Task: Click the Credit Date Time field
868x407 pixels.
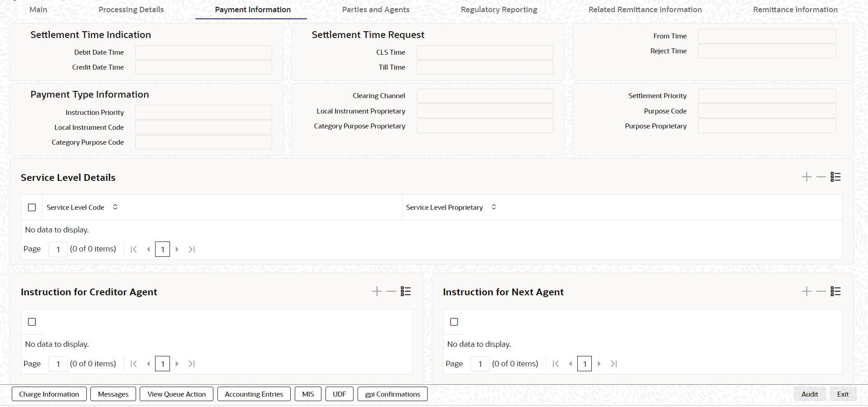Action: pyautogui.click(x=203, y=67)
